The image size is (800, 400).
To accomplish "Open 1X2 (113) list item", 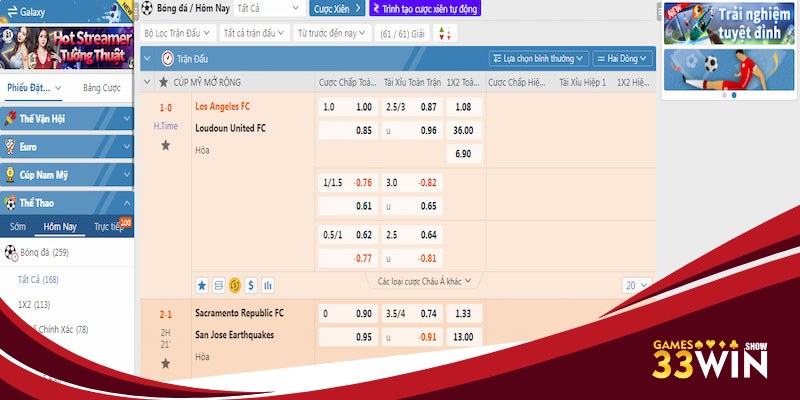I will tap(34, 305).
